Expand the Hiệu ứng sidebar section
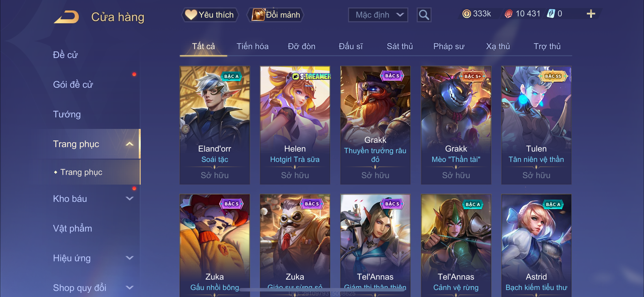The image size is (644, 297). [x=129, y=258]
